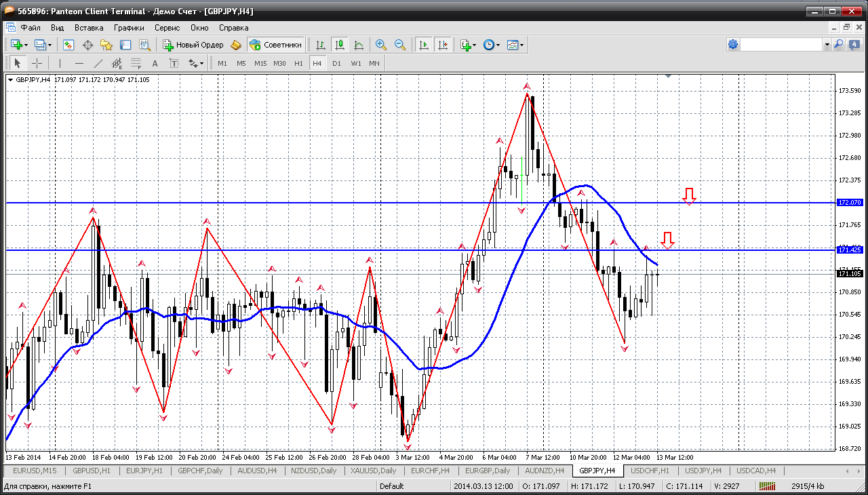Select the D1 timeframe button
This screenshot has height=495, width=868.
coord(336,63)
